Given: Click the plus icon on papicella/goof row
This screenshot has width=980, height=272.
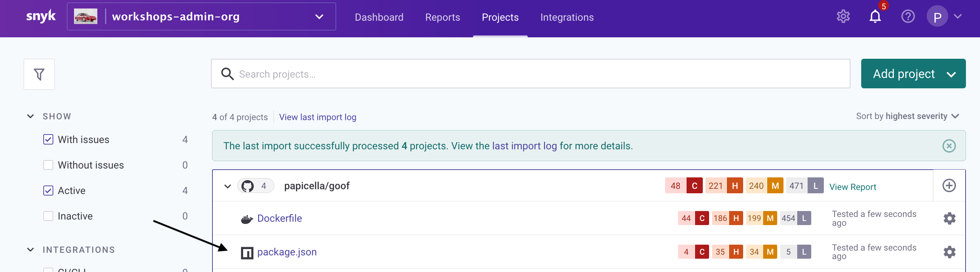Looking at the screenshot, I should (x=949, y=186).
